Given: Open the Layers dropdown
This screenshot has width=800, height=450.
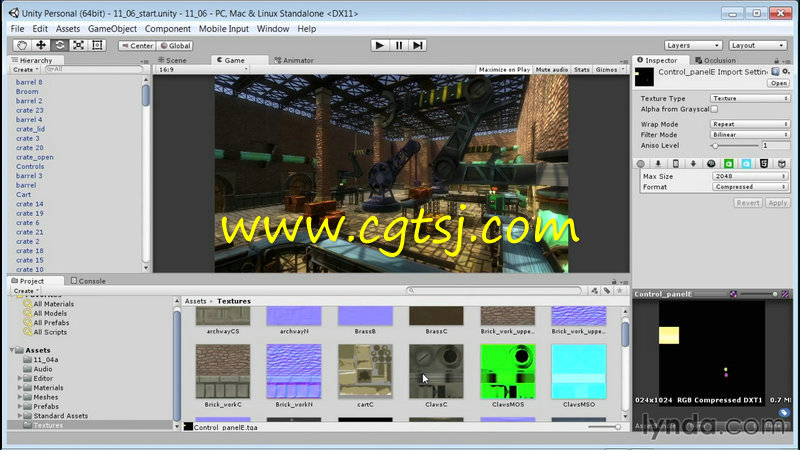Looking at the screenshot, I should 692,45.
